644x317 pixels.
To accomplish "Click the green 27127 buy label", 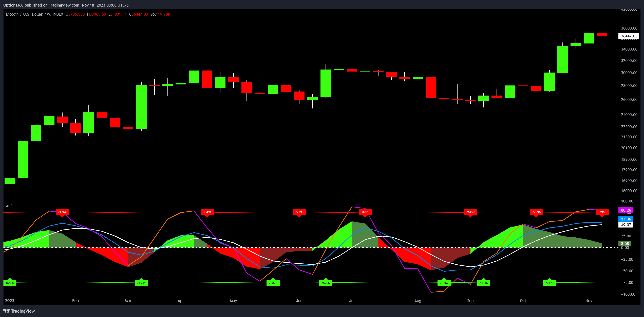I will 550,283.
